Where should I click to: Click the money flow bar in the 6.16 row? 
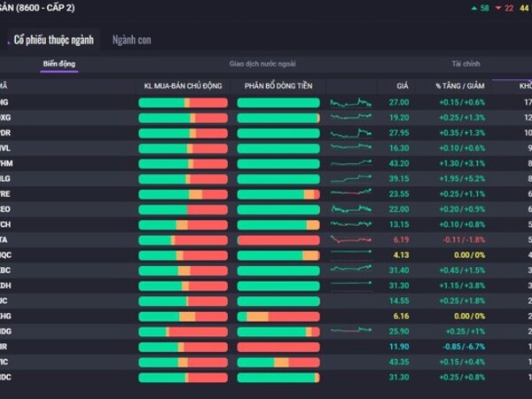278,316
